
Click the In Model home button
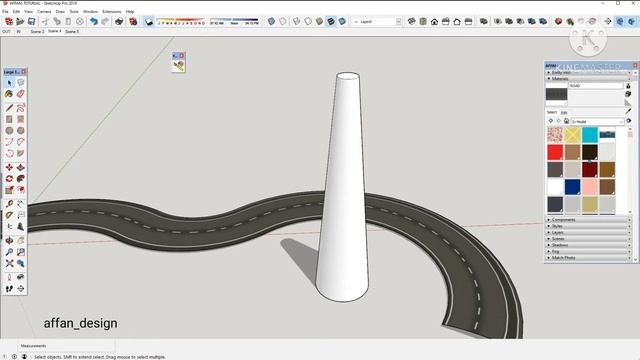coord(567,121)
